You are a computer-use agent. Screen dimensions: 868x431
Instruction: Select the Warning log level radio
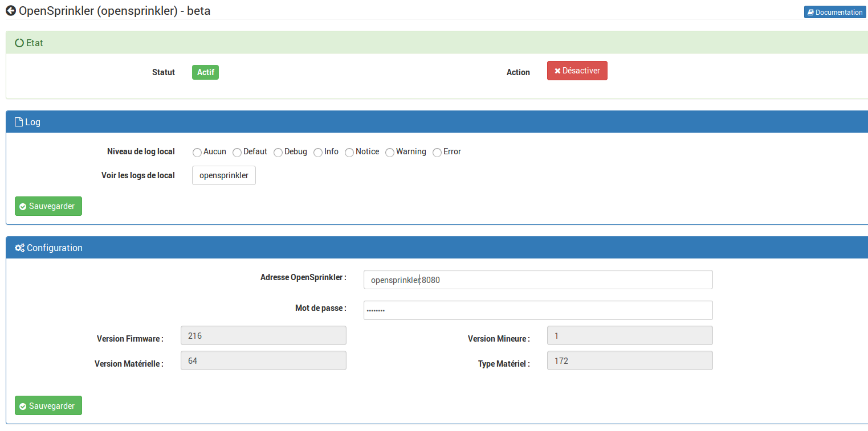[x=390, y=153]
